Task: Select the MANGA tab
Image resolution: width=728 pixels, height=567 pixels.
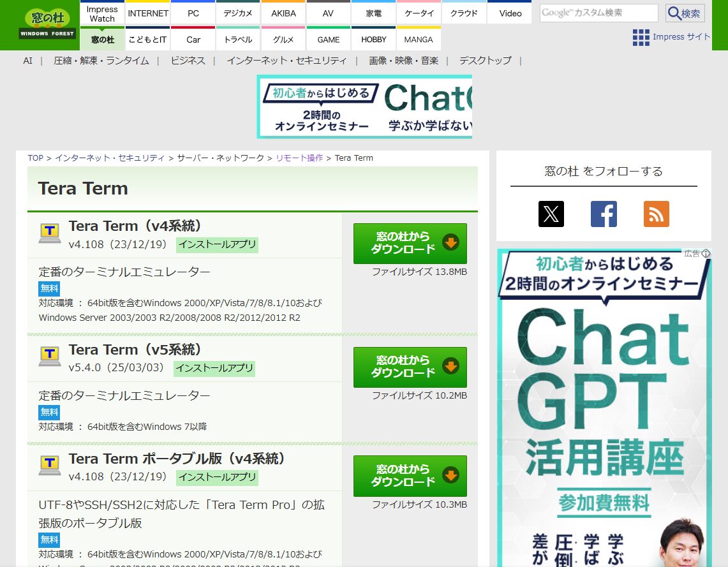Action: [419, 40]
